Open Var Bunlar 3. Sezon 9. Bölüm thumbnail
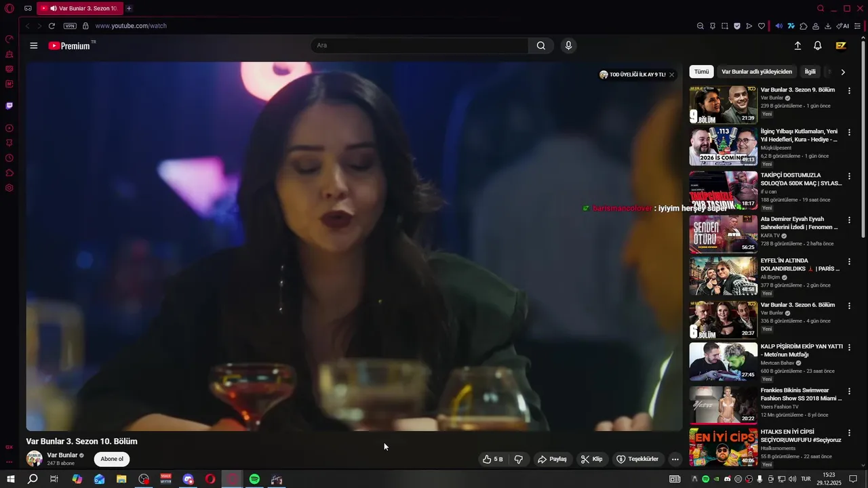The image size is (868, 488). 724,104
